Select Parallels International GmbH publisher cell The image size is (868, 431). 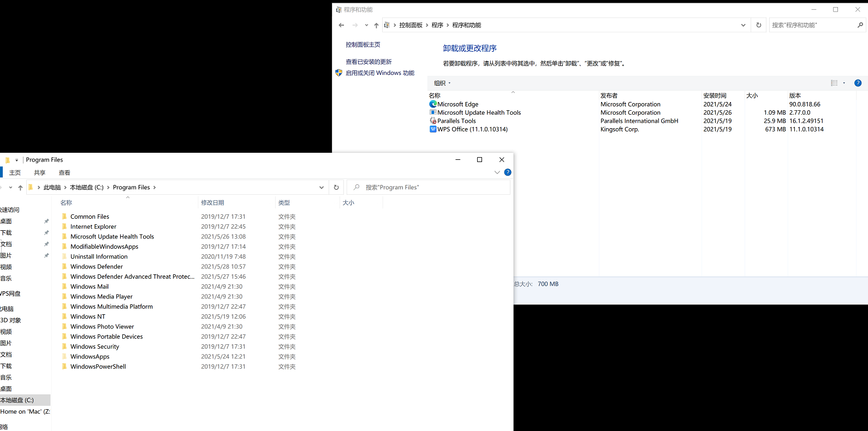click(639, 121)
